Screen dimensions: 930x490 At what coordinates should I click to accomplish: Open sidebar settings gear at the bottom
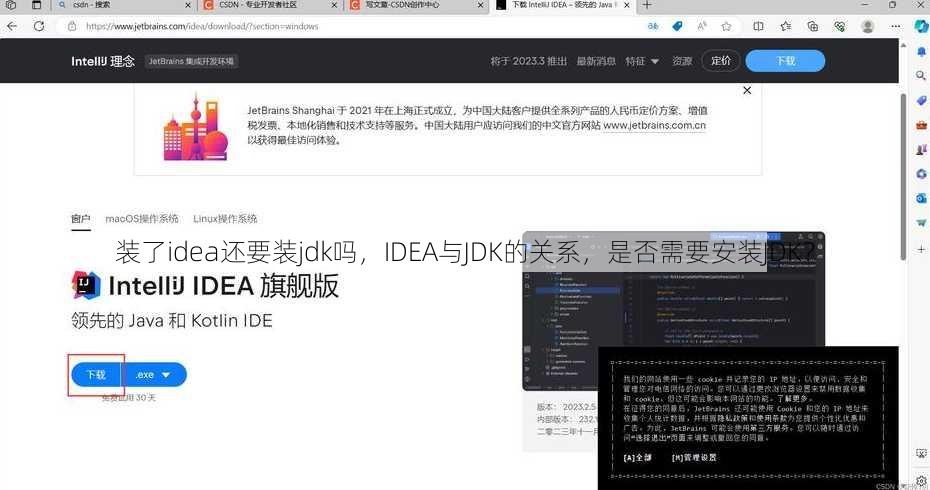pos(921,481)
